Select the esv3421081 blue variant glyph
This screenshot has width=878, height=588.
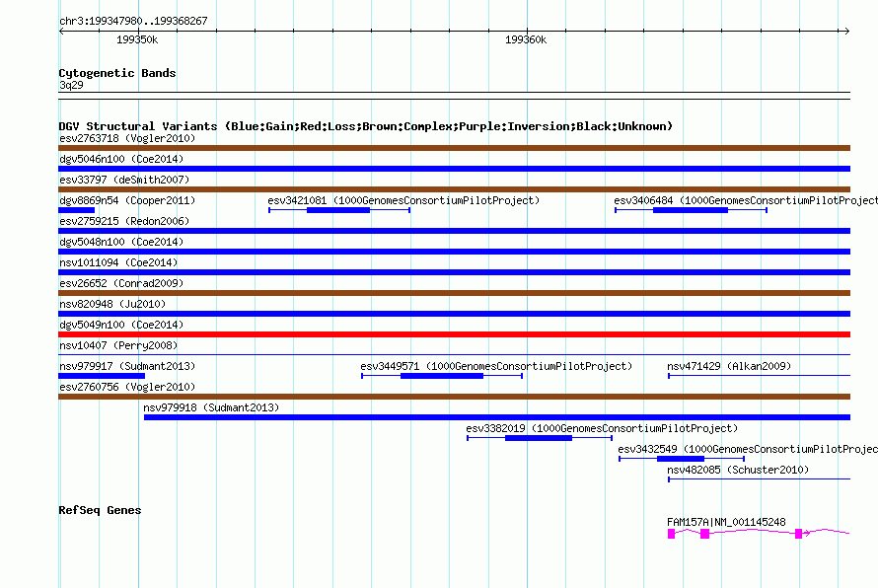click(339, 210)
